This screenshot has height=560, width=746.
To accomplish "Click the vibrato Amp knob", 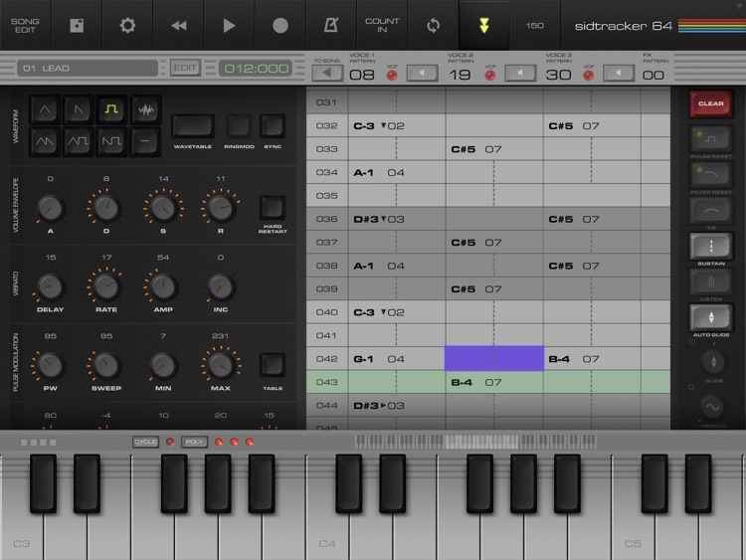I will click(163, 286).
